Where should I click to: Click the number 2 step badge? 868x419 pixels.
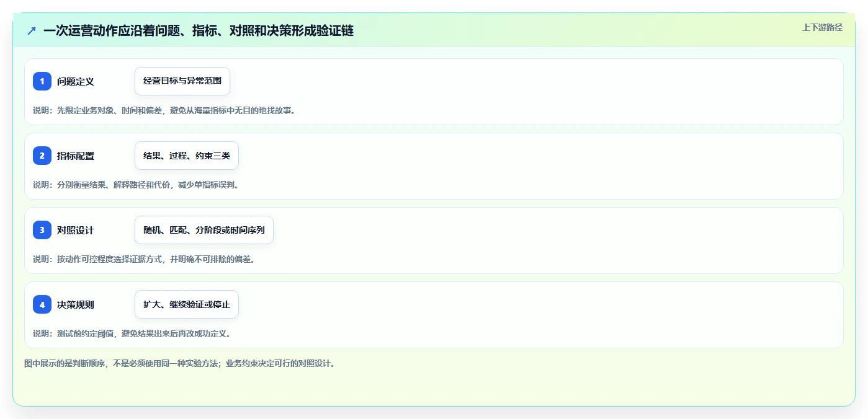(x=42, y=156)
